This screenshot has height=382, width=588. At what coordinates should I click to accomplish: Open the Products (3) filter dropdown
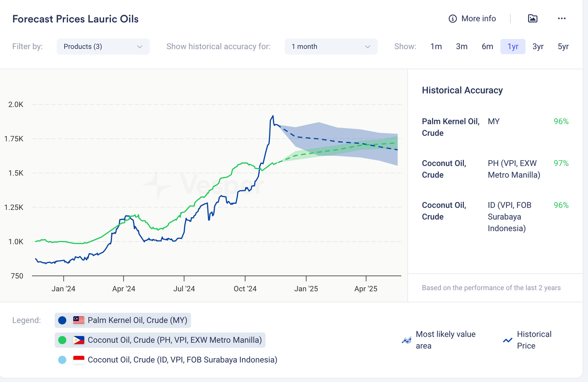click(103, 47)
